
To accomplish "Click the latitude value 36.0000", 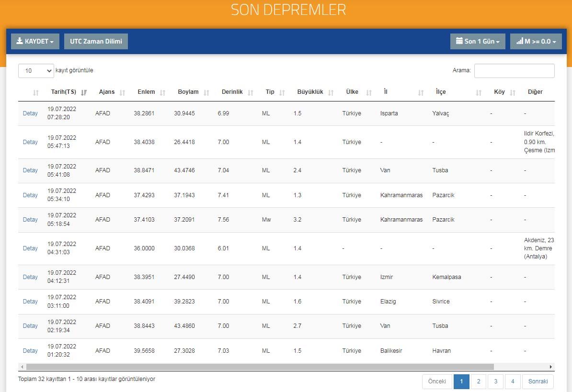I will click(x=144, y=248).
